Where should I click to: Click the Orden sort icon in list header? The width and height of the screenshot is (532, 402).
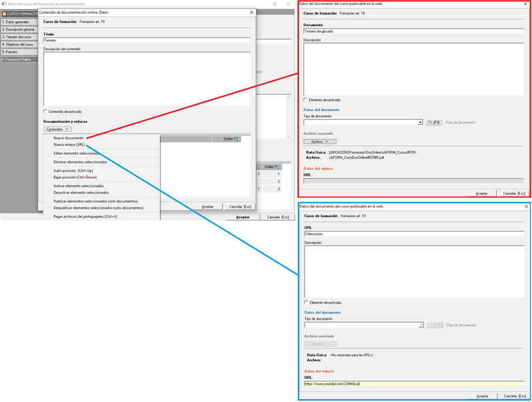click(236, 139)
